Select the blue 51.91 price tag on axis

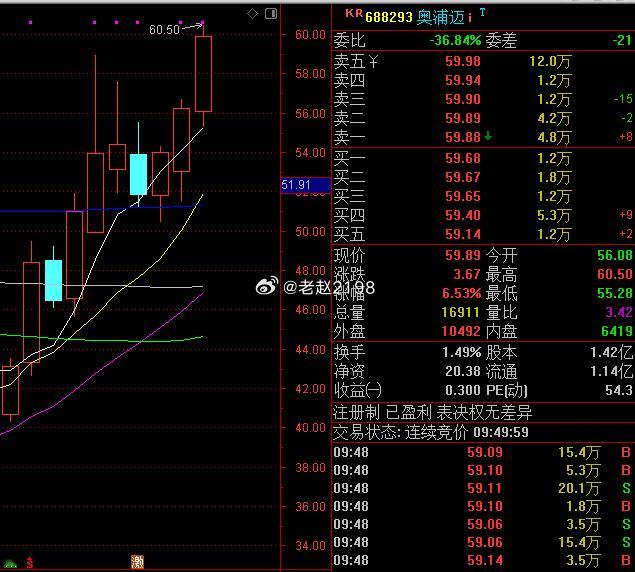point(306,185)
